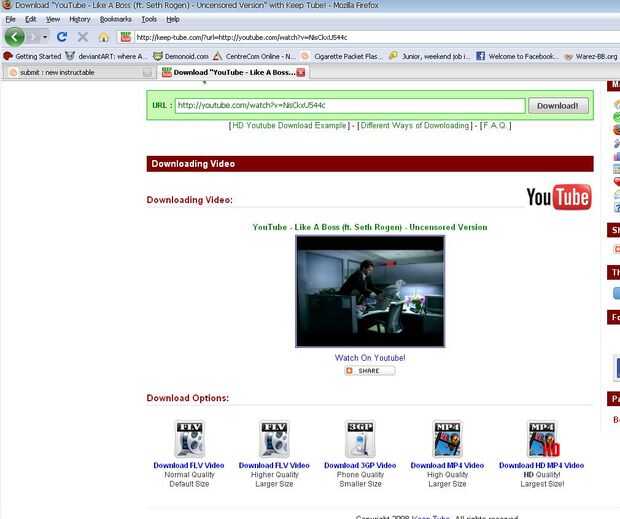The height and width of the screenshot is (519, 620).
Task: Reload the page with the refresh icon
Action: [x=62, y=37]
